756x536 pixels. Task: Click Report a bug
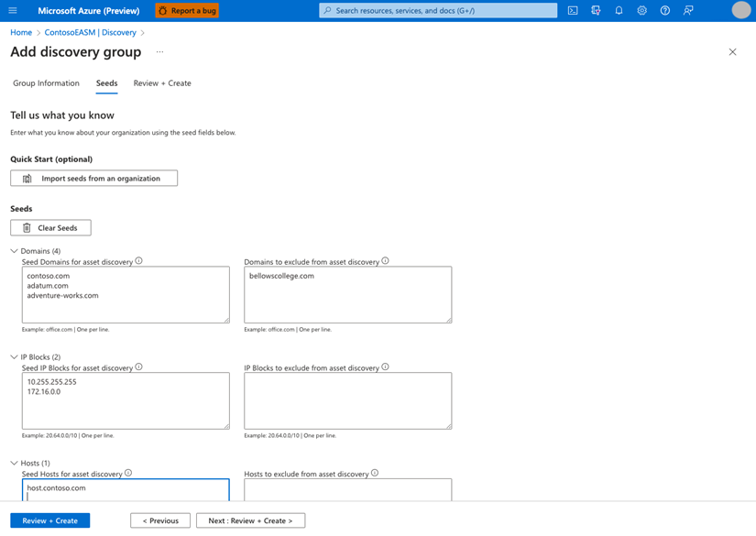pos(186,10)
